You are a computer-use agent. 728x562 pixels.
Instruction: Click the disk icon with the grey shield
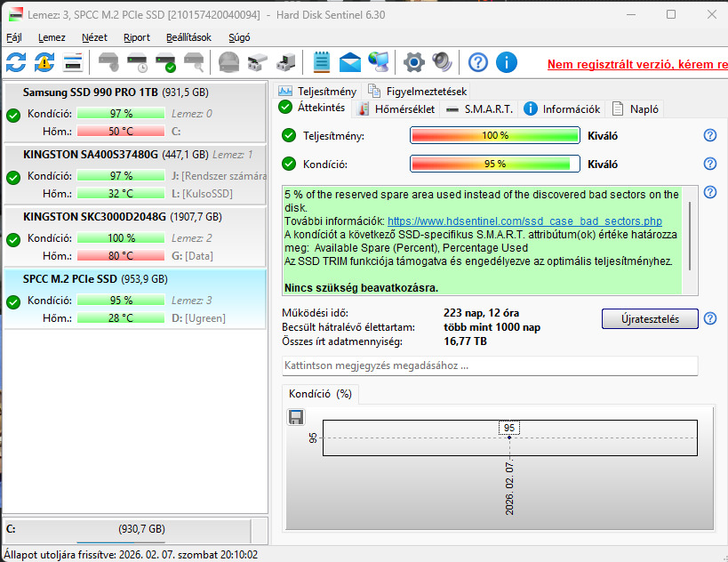pyautogui.click(x=108, y=62)
